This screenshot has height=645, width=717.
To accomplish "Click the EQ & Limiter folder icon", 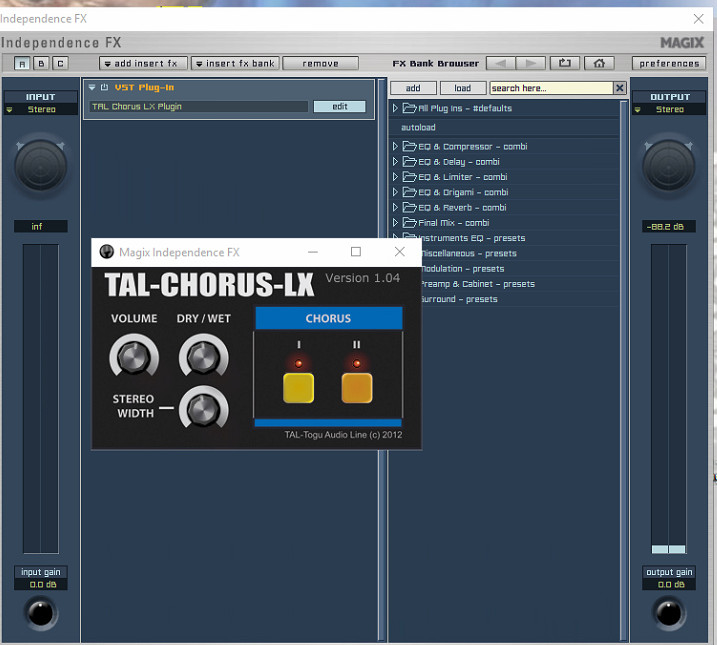I will tap(409, 177).
